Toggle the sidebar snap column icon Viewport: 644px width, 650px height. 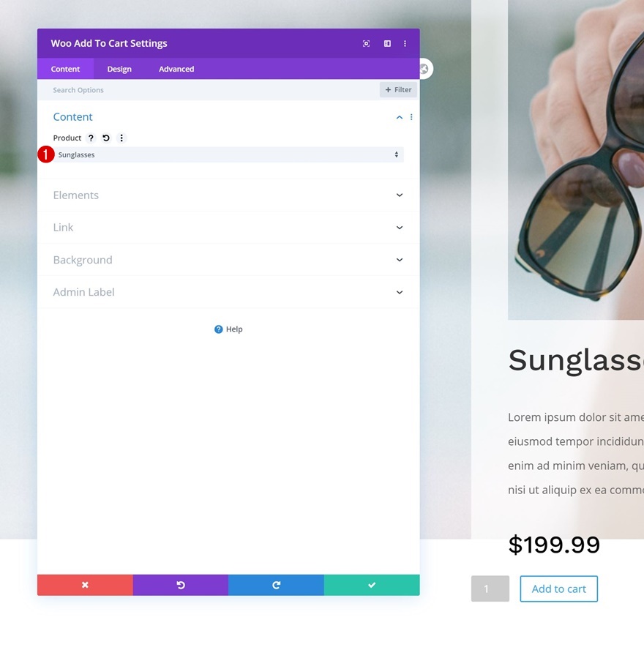pos(387,43)
